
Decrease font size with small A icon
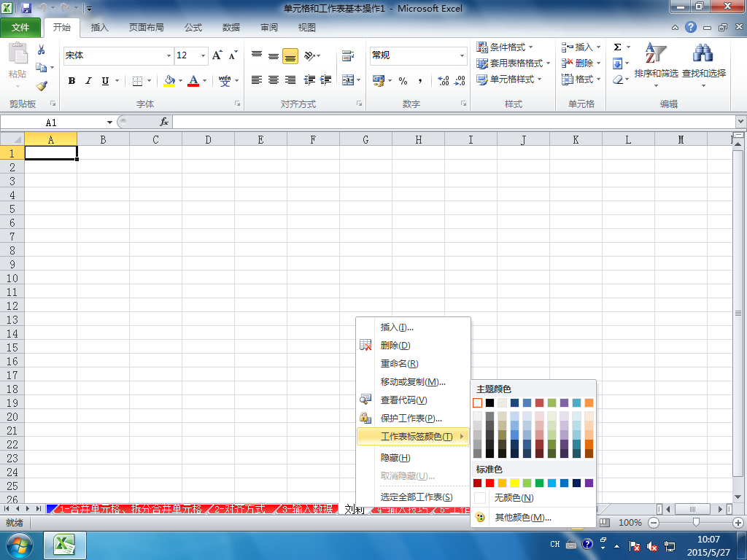(233, 55)
